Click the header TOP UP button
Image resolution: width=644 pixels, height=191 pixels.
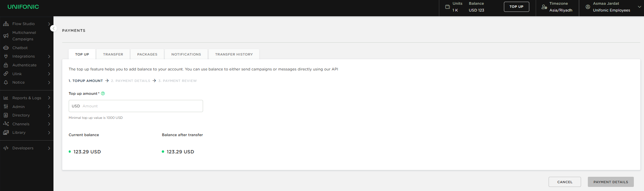click(516, 7)
